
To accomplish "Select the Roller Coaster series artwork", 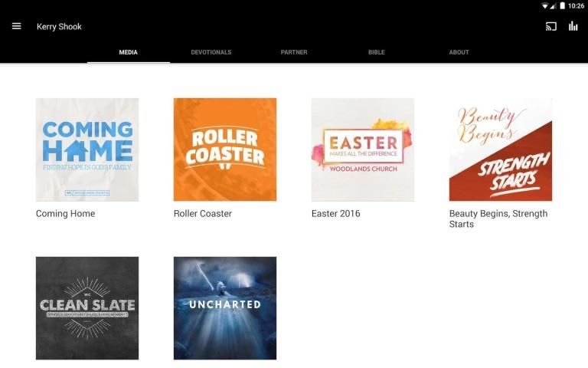I will (225, 149).
